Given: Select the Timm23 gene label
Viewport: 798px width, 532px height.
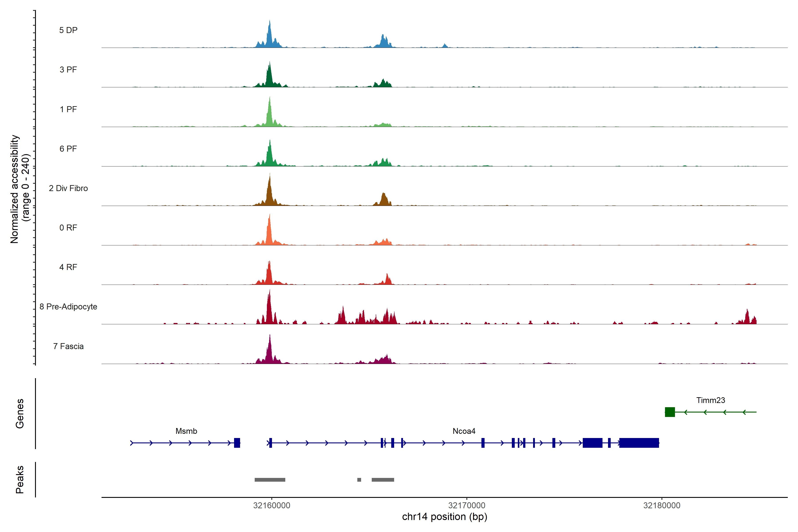Looking at the screenshot, I should tap(710, 400).
